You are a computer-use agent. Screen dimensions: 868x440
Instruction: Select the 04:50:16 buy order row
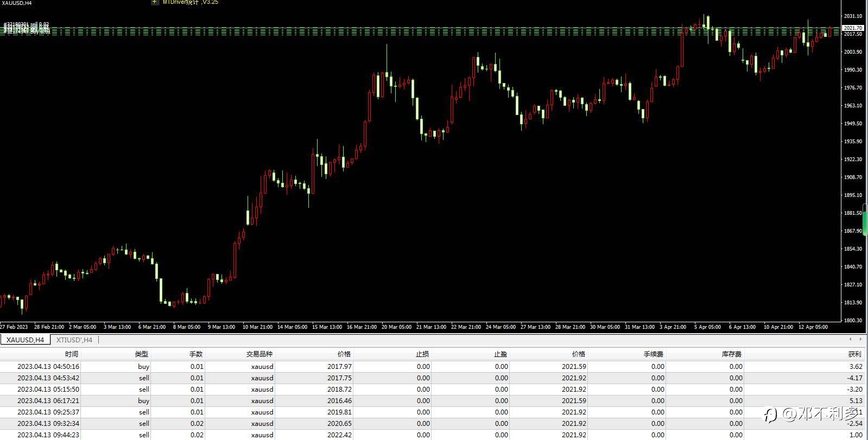tap(433, 366)
